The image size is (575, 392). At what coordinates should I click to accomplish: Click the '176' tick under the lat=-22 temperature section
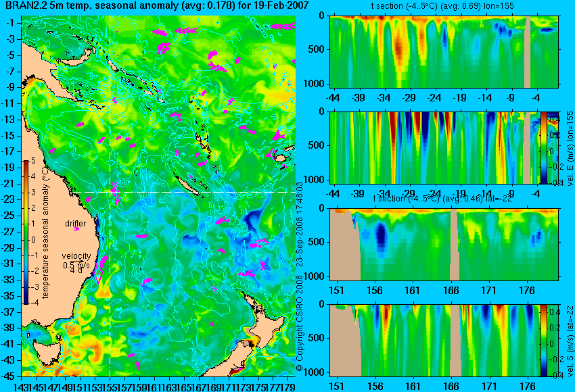(527, 291)
